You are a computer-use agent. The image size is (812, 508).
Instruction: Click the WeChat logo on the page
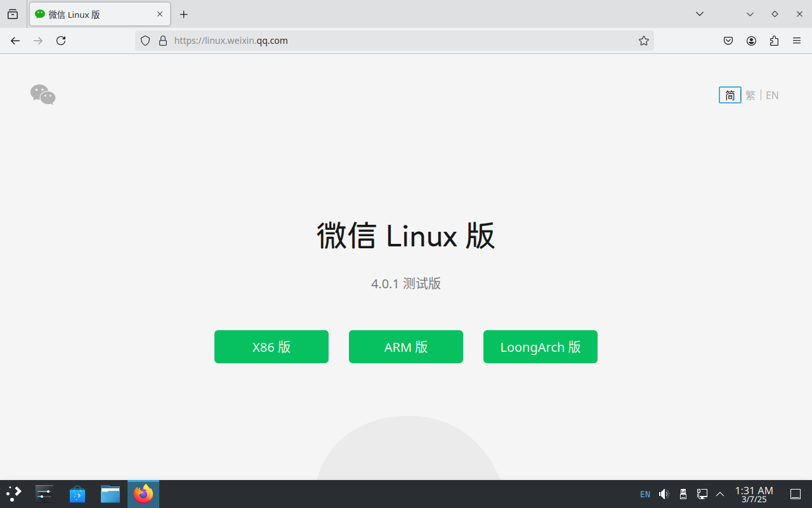pyautogui.click(x=43, y=95)
